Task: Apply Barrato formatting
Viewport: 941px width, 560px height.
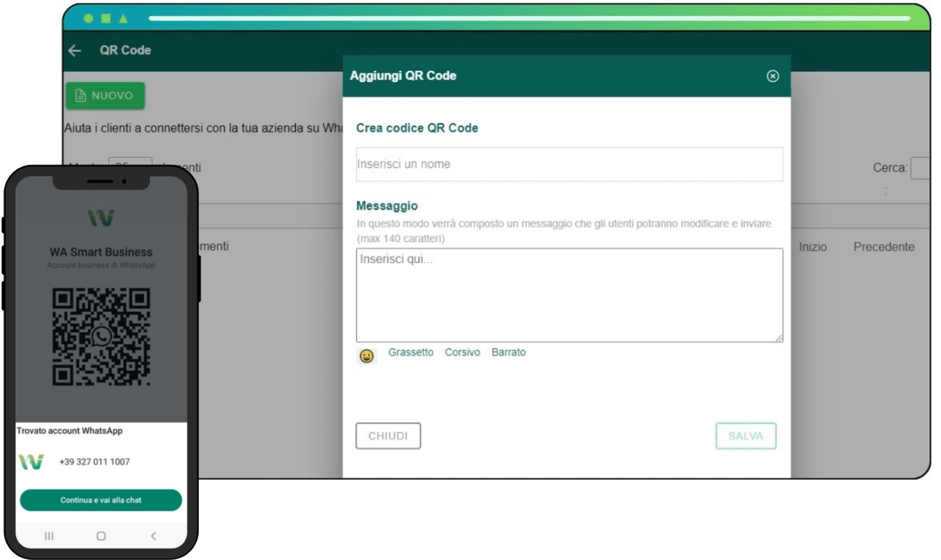Action: [x=509, y=352]
